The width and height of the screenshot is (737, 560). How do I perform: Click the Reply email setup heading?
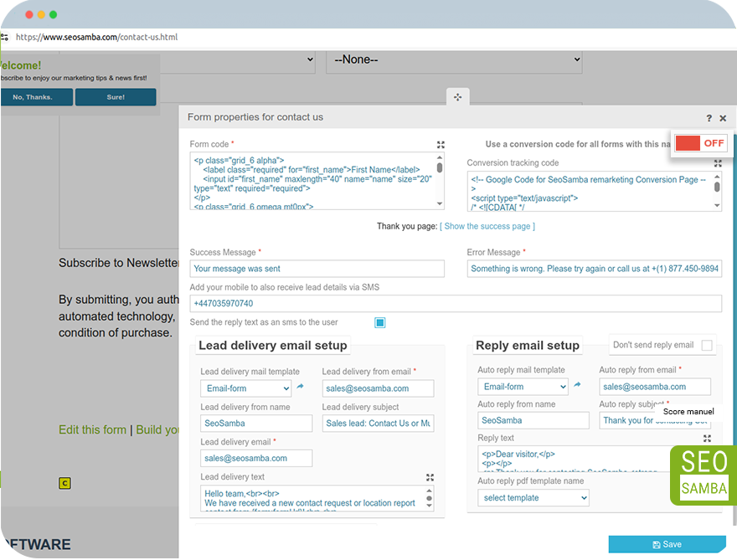click(528, 346)
